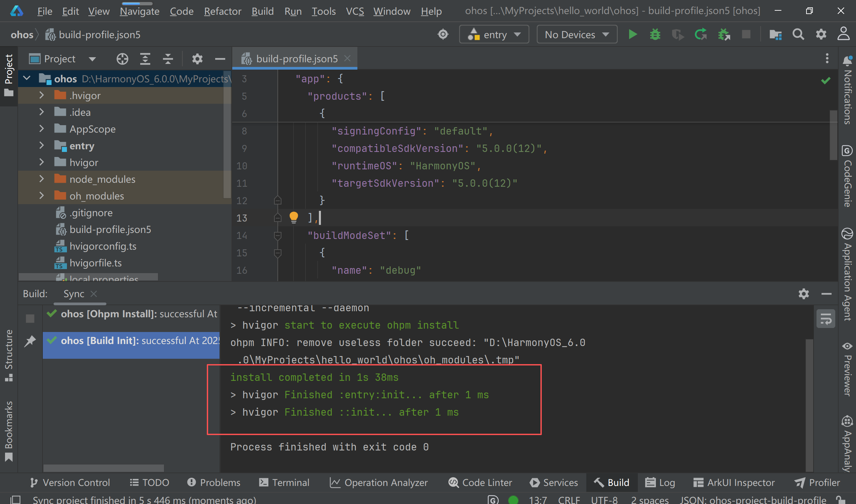Click the Project tree horizontal scrollbar
Screen dimensions: 856x504
[88, 277]
